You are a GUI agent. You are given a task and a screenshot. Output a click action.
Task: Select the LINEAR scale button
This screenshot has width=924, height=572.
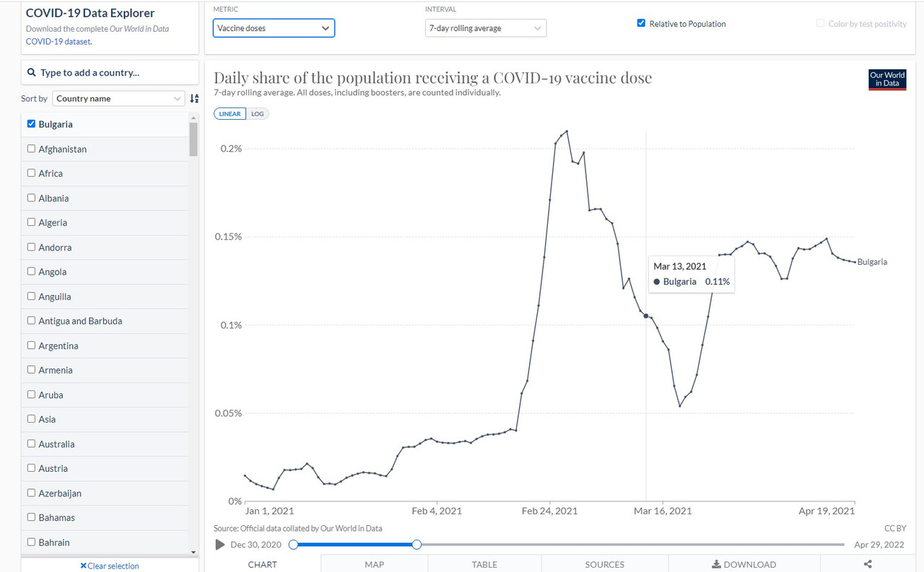coord(230,114)
